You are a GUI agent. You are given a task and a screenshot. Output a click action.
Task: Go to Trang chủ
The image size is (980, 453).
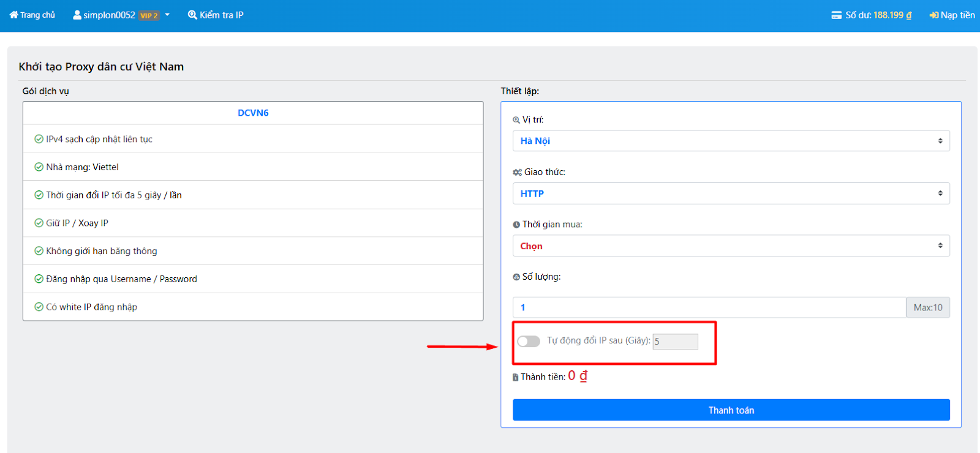32,15
